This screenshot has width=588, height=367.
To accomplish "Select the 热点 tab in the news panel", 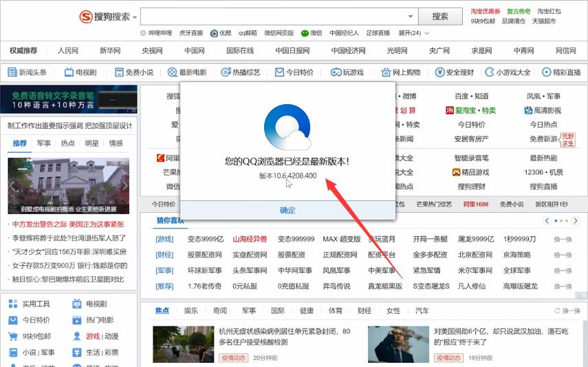I will pos(68,143).
